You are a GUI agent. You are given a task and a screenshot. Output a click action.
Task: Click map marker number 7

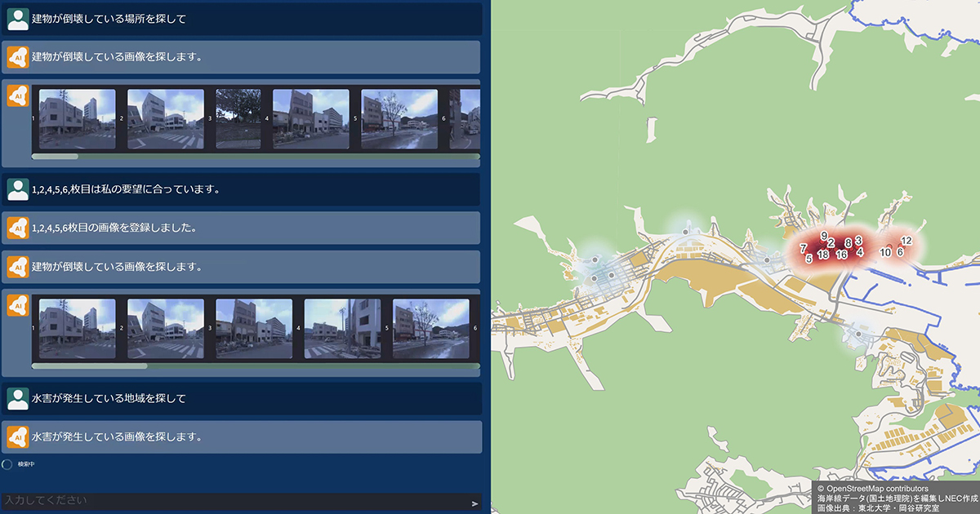pos(804,248)
